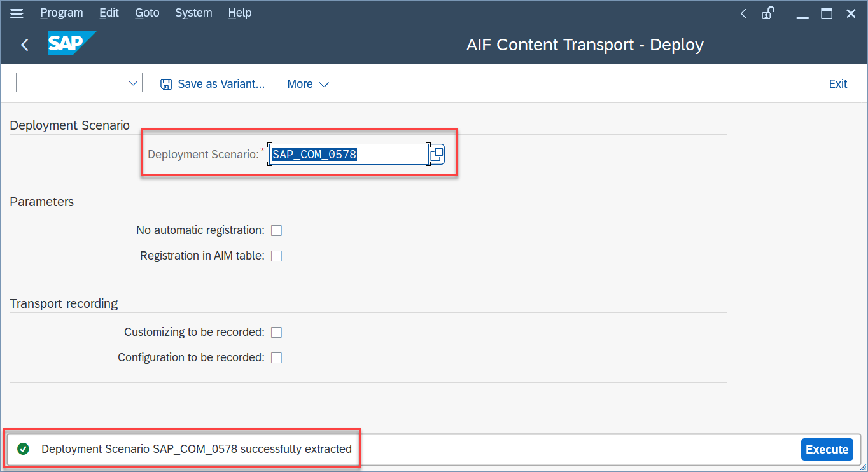Open the Goto menu

tap(147, 13)
